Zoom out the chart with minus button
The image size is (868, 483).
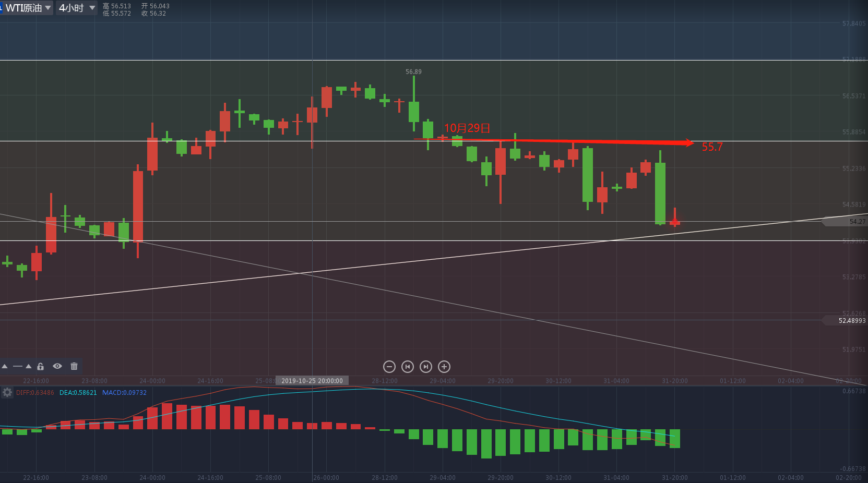pyautogui.click(x=389, y=367)
